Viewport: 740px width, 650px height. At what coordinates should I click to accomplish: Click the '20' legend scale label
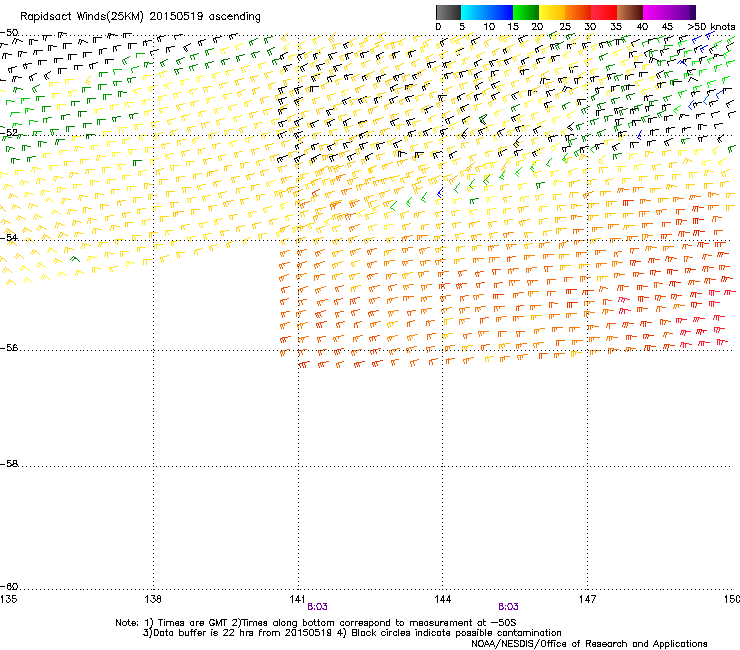pyautogui.click(x=537, y=27)
